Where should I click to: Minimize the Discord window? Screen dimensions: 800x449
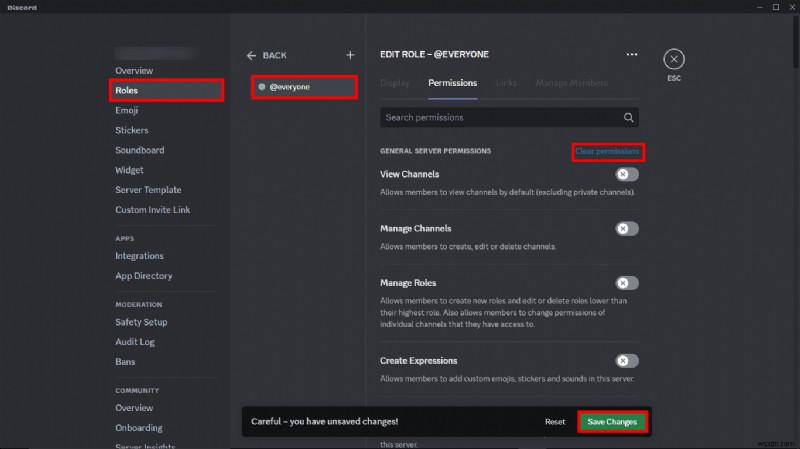click(759, 7)
